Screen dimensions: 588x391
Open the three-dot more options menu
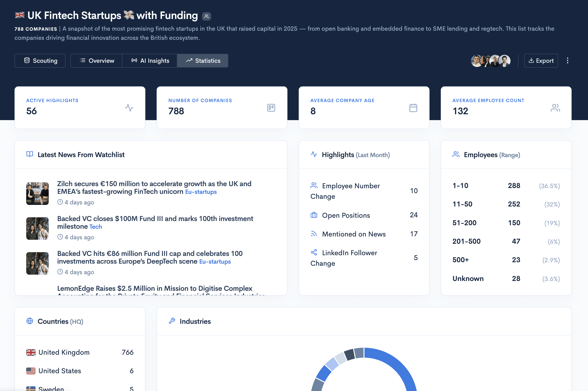(567, 61)
